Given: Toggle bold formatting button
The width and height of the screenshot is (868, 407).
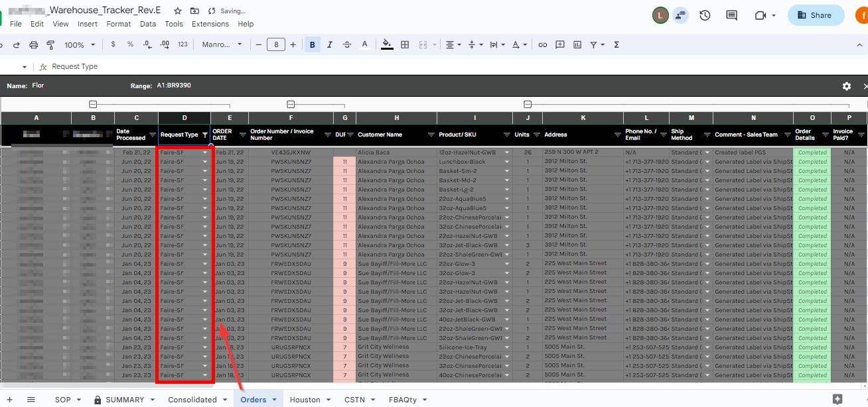Looking at the screenshot, I should point(312,44).
